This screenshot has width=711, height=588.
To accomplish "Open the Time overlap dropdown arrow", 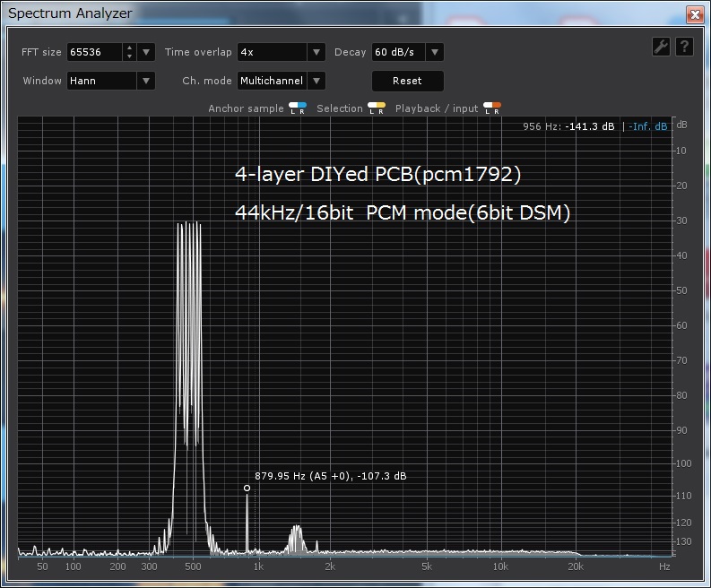I will coord(316,52).
